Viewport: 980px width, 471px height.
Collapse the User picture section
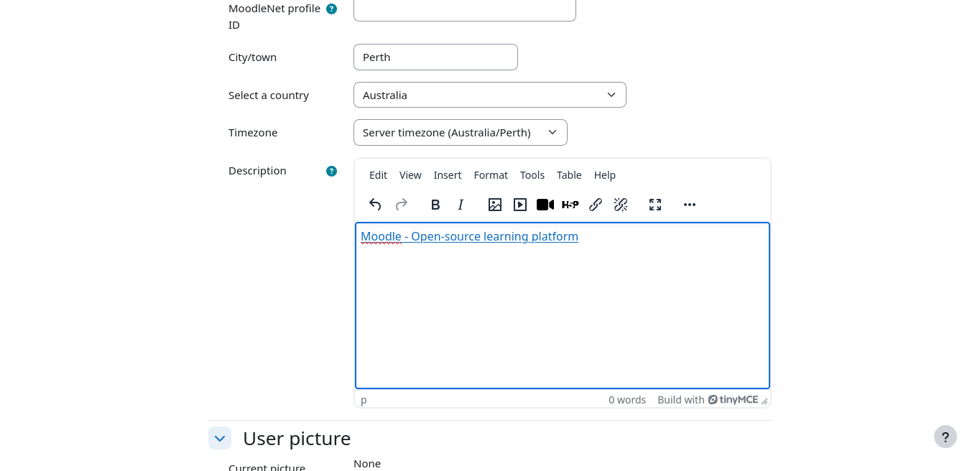tap(220, 438)
